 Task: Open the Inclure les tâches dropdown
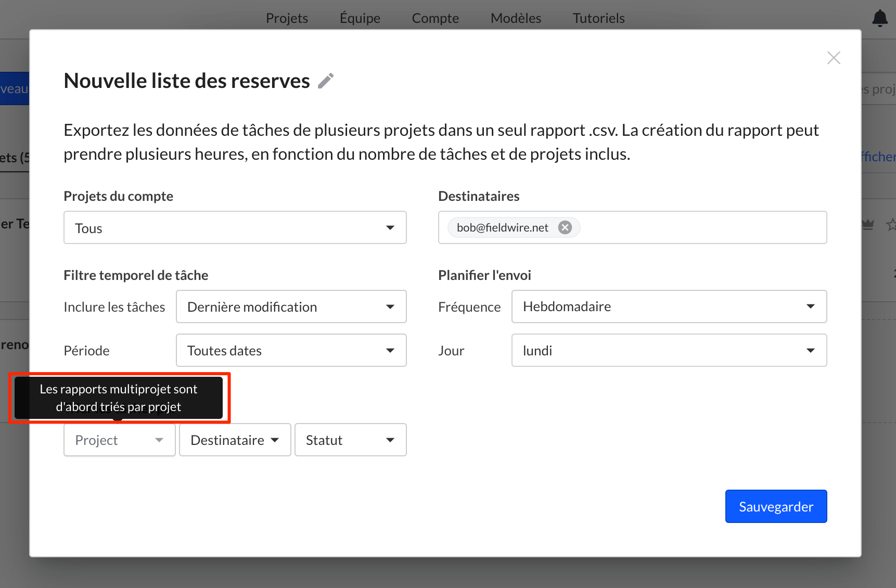291,306
